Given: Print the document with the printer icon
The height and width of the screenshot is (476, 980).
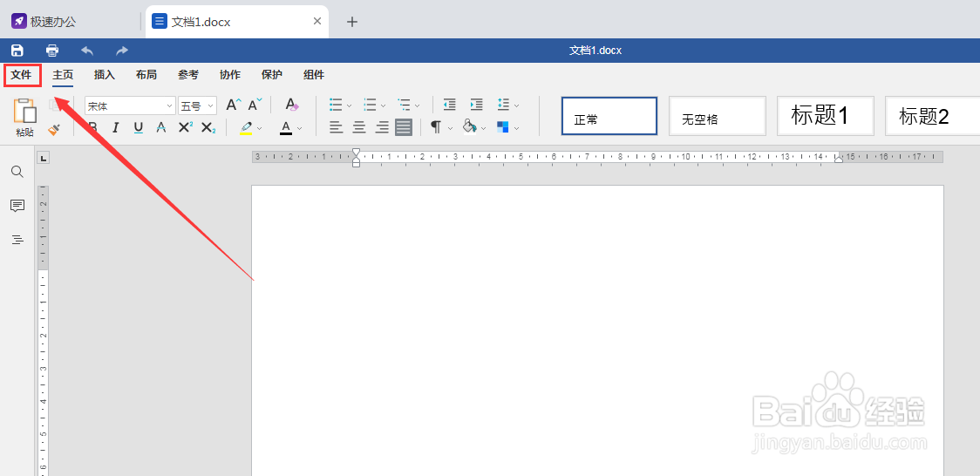Looking at the screenshot, I should click(52, 51).
